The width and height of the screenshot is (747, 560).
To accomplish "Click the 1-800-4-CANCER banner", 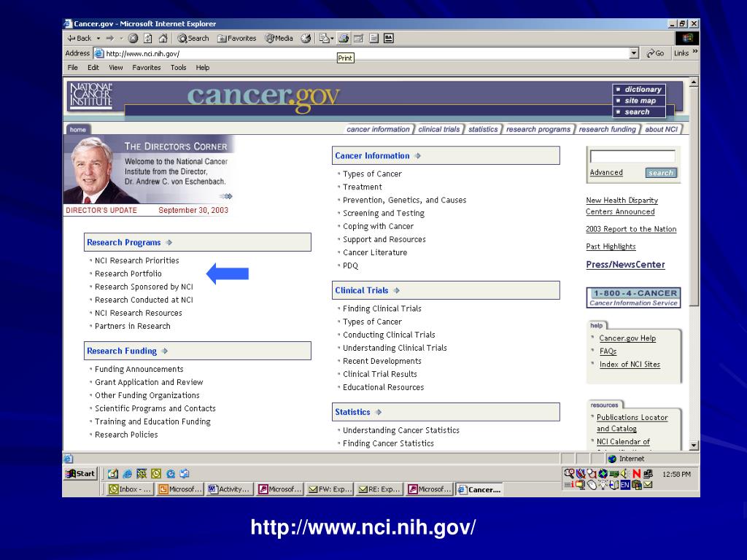I will coord(633,297).
